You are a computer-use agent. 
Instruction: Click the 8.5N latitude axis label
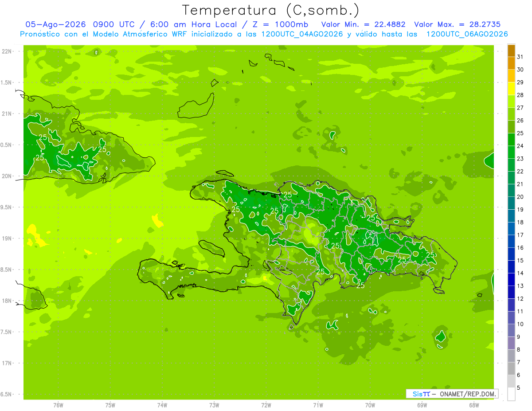7,270
